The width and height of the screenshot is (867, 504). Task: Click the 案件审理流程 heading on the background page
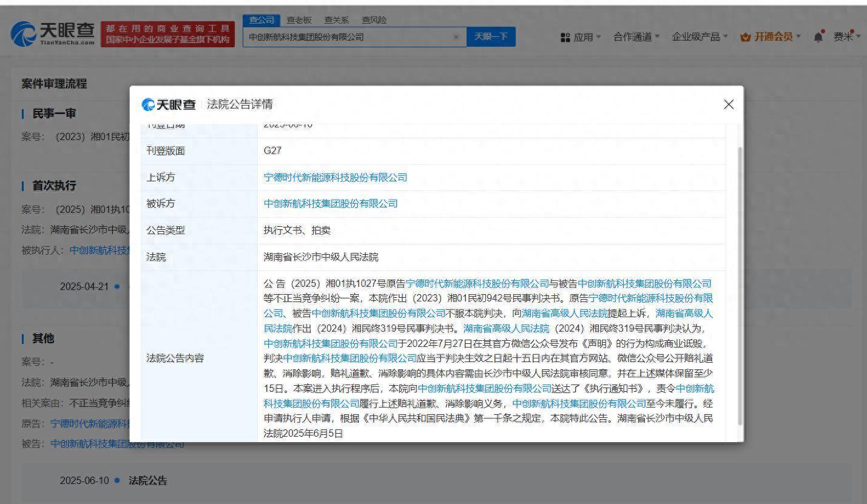[54, 84]
